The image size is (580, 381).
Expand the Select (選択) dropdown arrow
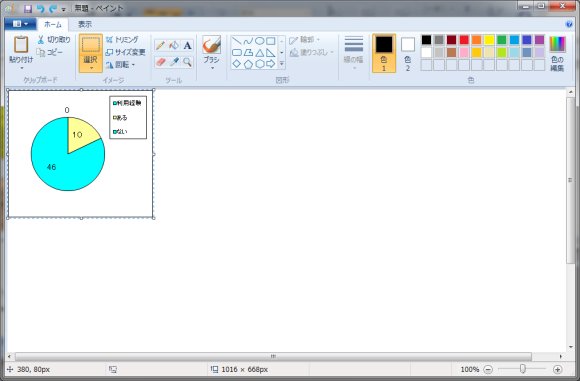point(91,68)
